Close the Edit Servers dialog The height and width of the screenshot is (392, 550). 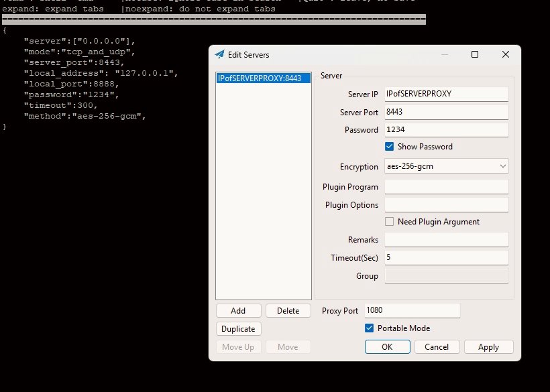506,55
